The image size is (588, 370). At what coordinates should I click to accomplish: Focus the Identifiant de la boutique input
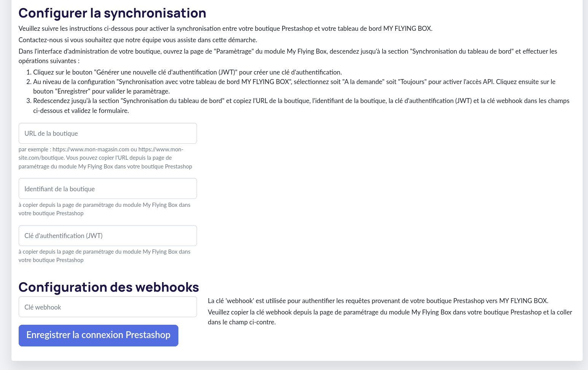coord(108,189)
